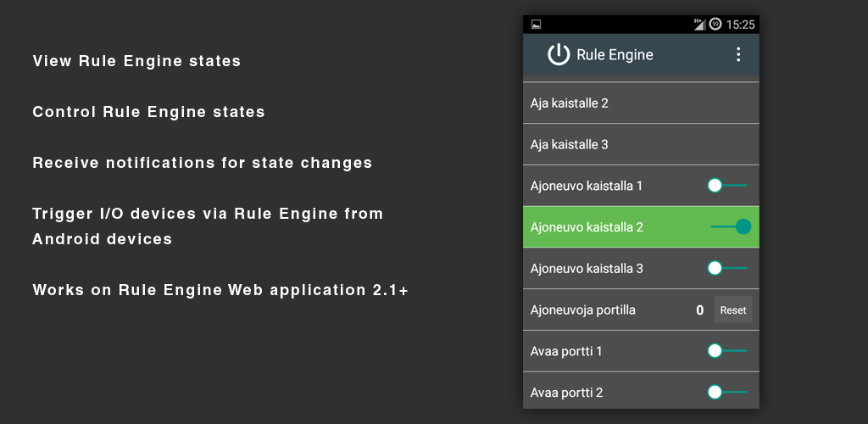Disable the Ajoneuvo kaistalla 2 switch
This screenshot has width=868, height=424.
coord(731,226)
